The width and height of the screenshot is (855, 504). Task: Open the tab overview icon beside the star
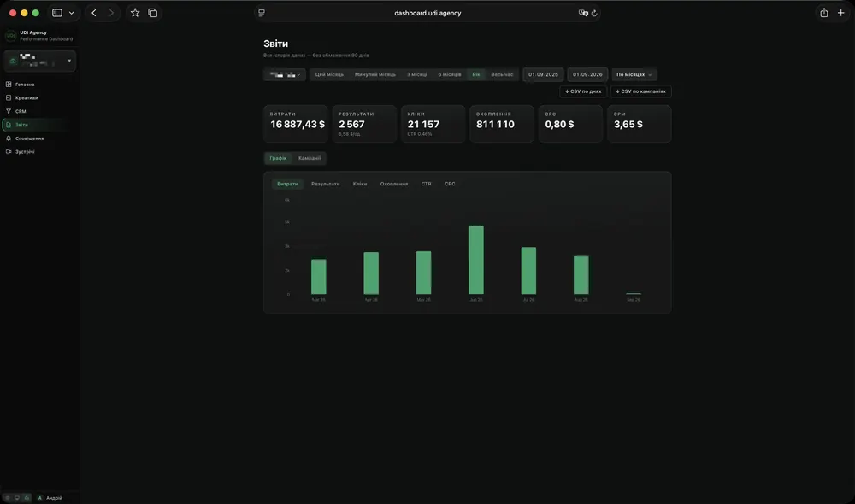click(x=153, y=13)
